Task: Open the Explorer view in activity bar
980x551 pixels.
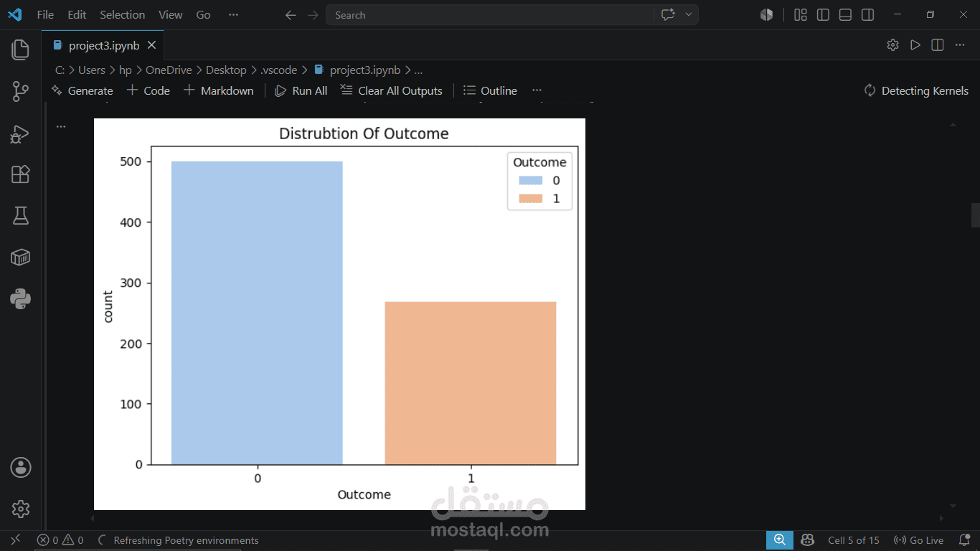Action: coord(21,50)
